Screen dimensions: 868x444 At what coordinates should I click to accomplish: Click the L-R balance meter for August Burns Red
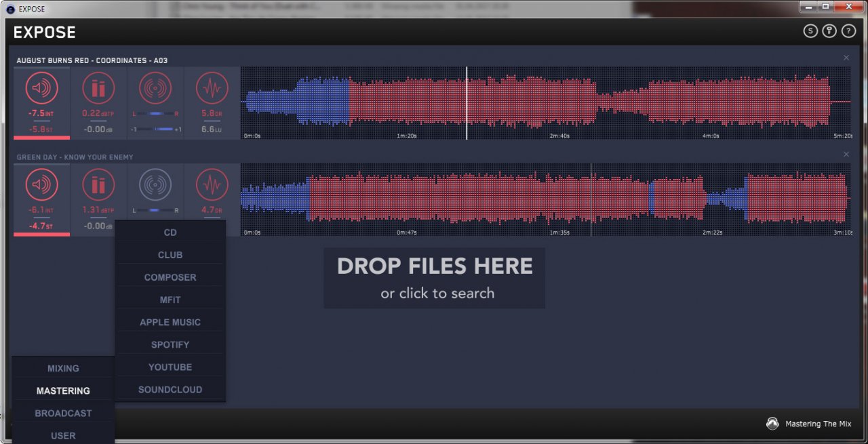click(155, 114)
